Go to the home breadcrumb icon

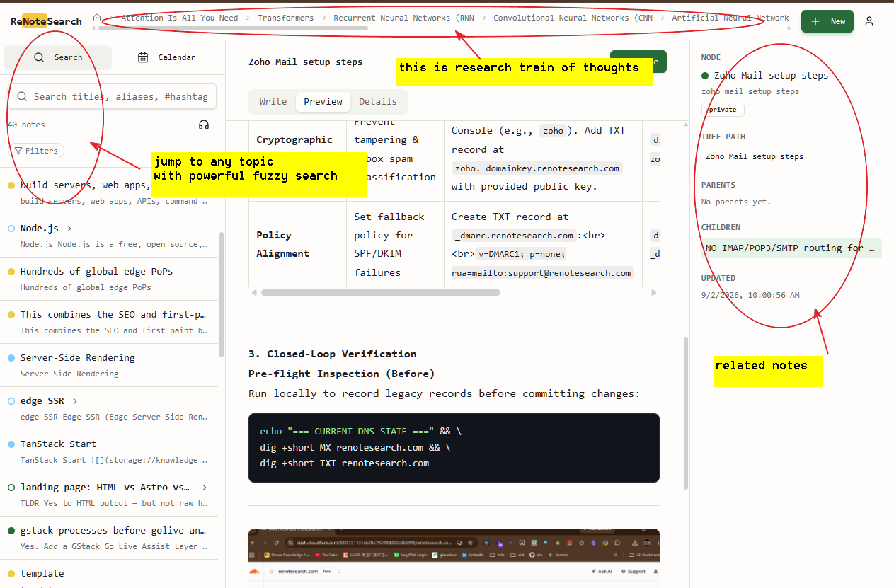(97, 18)
